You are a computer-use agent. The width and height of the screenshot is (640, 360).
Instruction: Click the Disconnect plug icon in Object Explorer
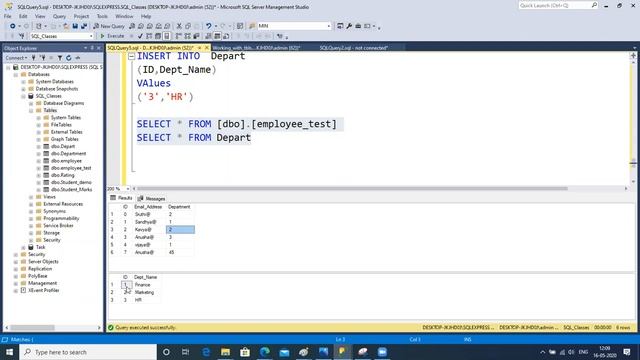tap(42, 58)
